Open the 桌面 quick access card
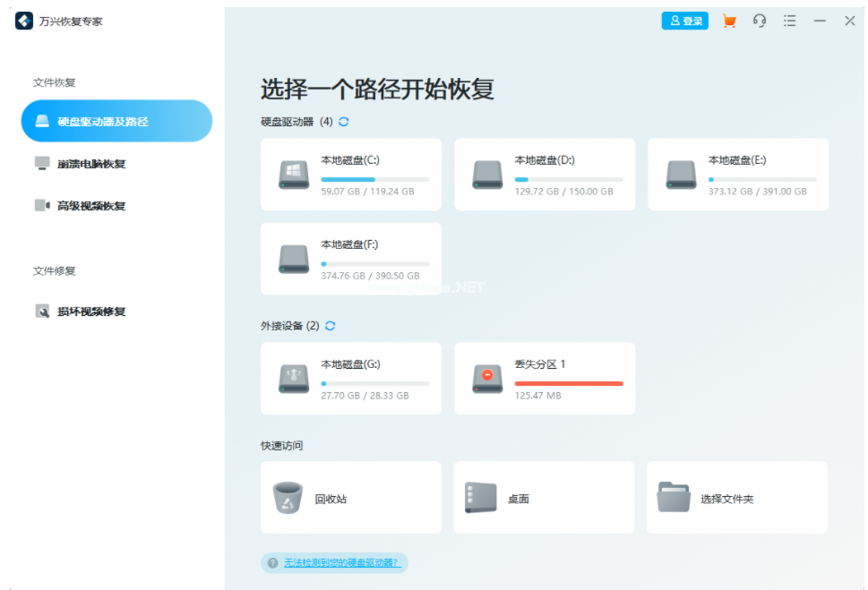Image resolution: width=868 pixels, height=590 pixels. [543, 497]
